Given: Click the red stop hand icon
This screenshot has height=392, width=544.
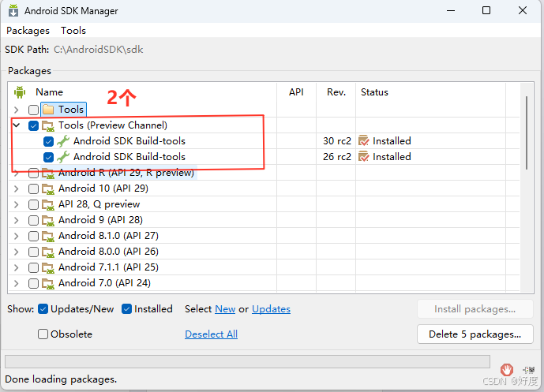Looking at the screenshot, I should (x=507, y=369).
